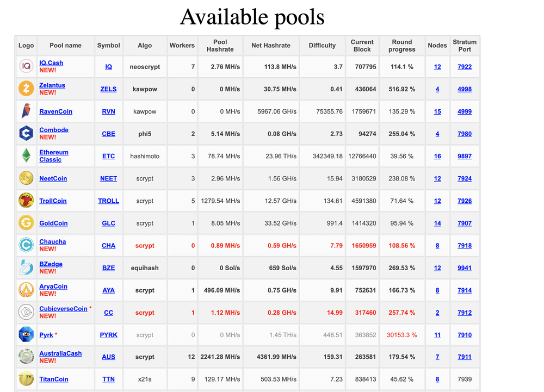
Task: Click the CubicverseCoin grey logo
Action: pos(26,312)
